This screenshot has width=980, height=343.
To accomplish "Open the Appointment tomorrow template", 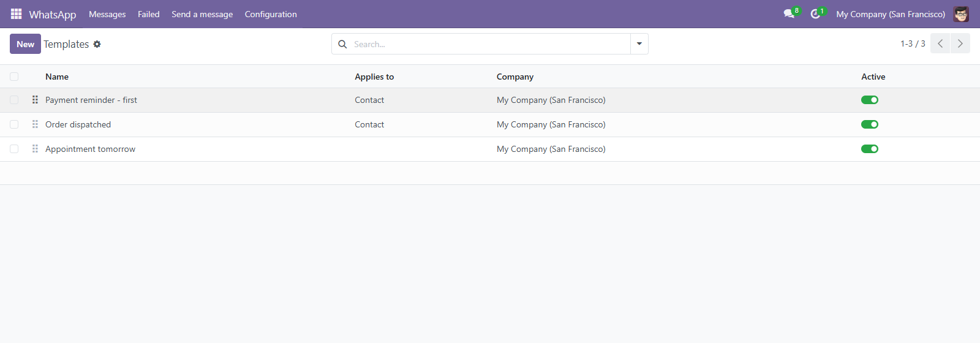I will coord(90,149).
